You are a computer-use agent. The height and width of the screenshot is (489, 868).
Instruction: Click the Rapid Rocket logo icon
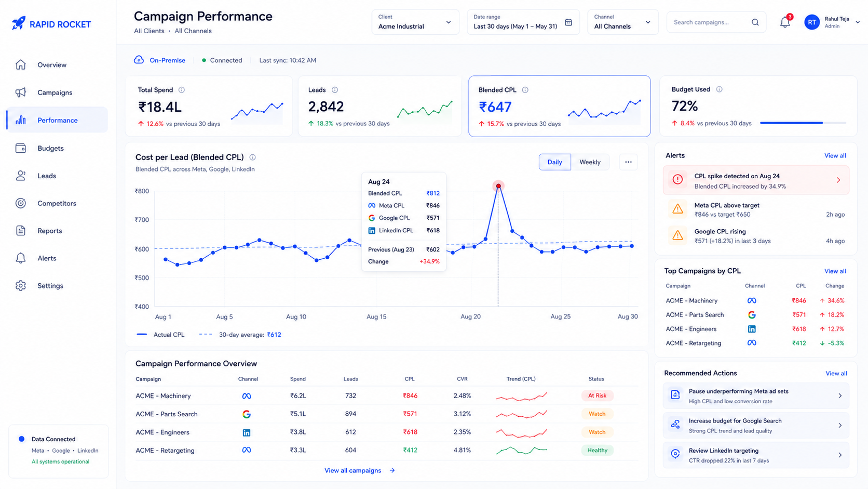click(19, 23)
